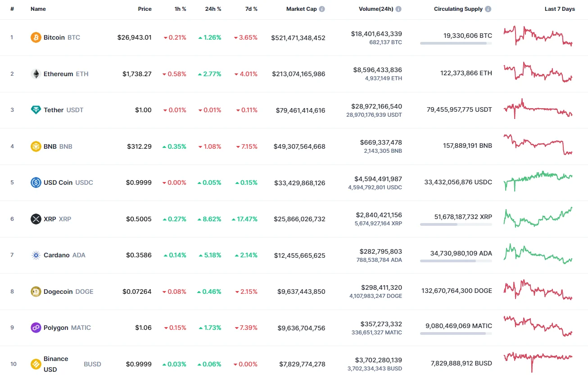Click the Polygon coin logo
The width and height of the screenshot is (588, 379).
click(36, 328)
